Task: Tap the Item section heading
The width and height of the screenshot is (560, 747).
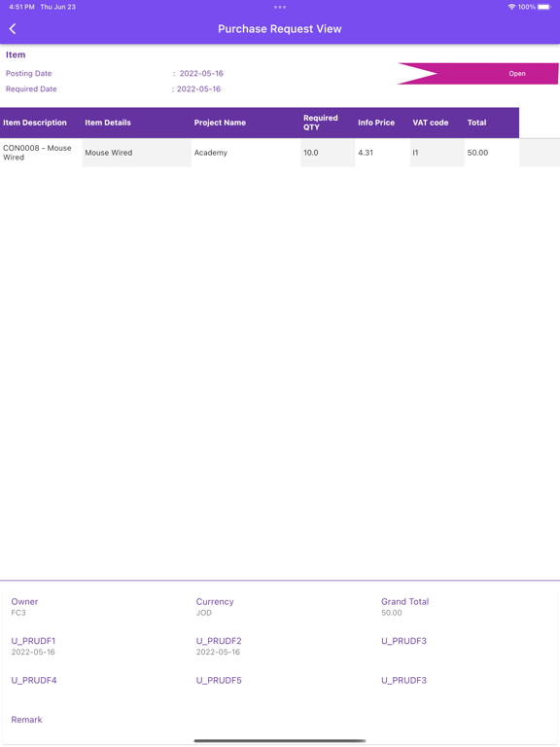Action: click(16, 54)
